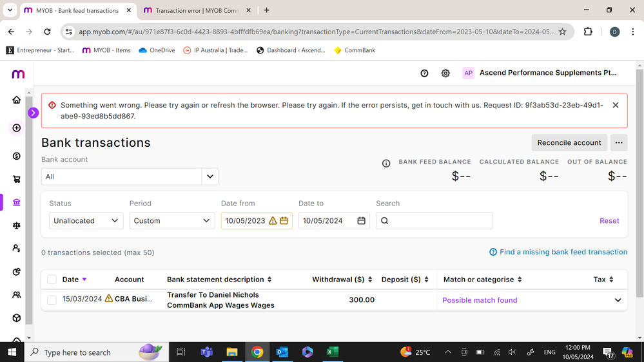This screenshot has height=362, width=644.
Task: Click the Sales dollar icon in the sidebar
Action: point(17,156)
